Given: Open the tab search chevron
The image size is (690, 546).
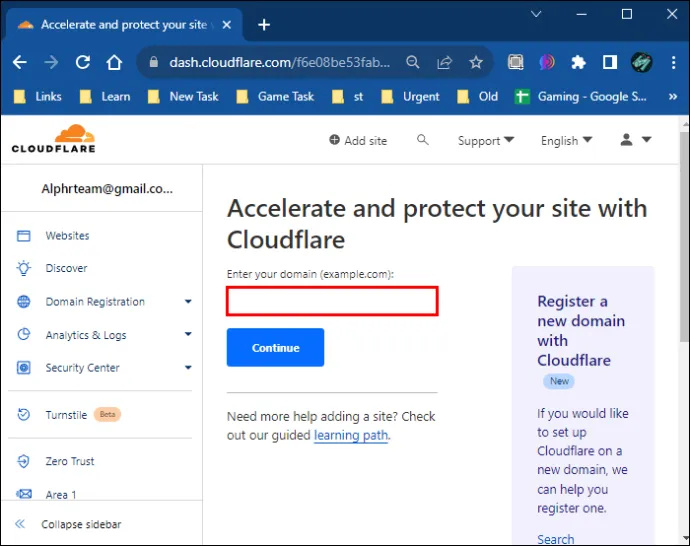Looking at the screenshot, I should [x=536, y=14].
